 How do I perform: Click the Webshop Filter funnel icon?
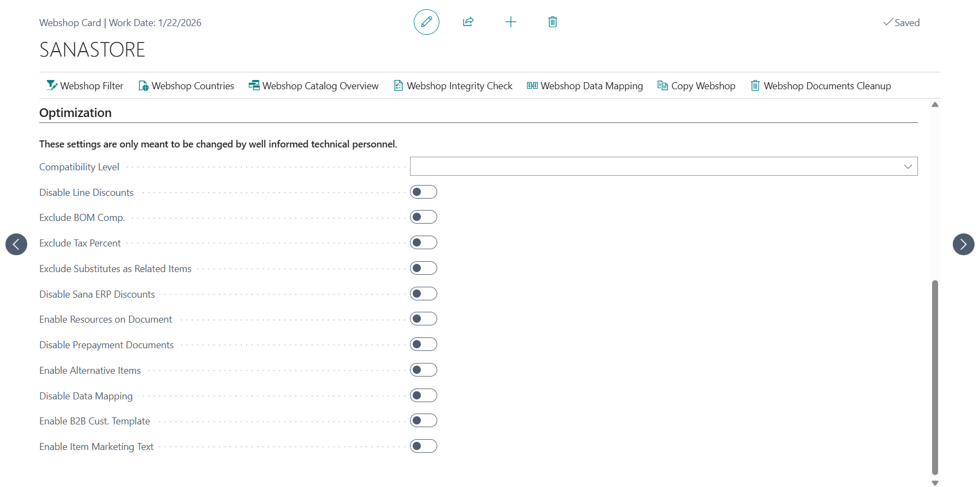tap(52, 85)
